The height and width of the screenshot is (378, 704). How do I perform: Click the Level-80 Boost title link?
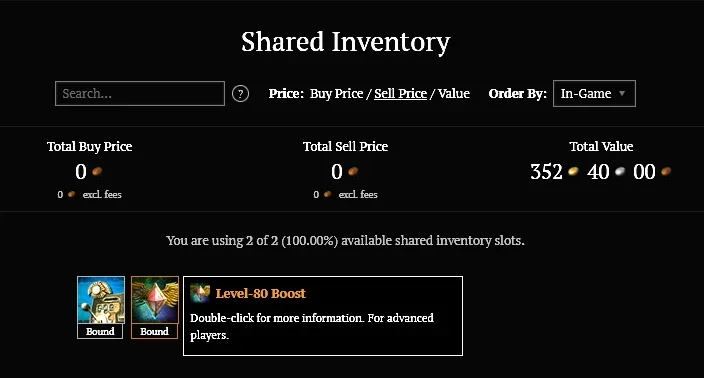[260, 294]
